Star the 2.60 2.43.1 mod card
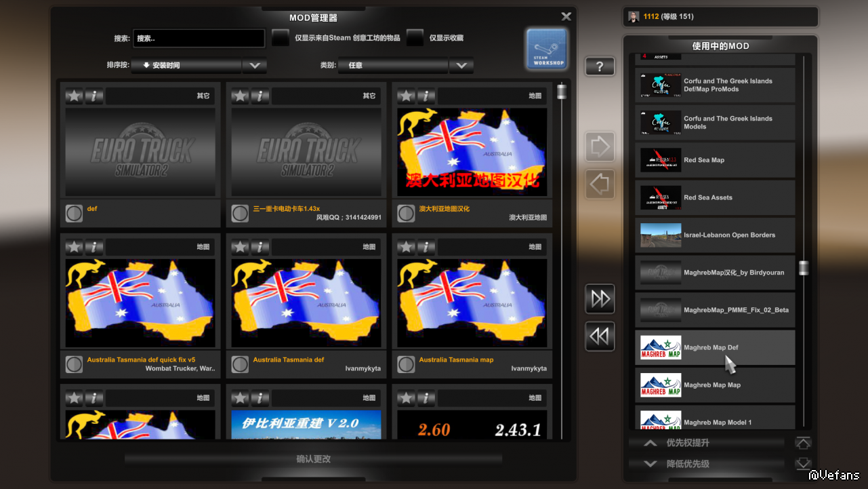868x489 pixels. [x=407, y=398]
